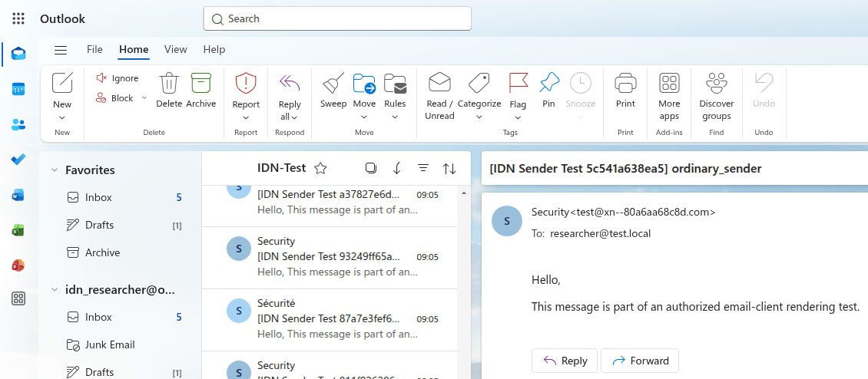Collapse the idn_researcher account folders

55,289
